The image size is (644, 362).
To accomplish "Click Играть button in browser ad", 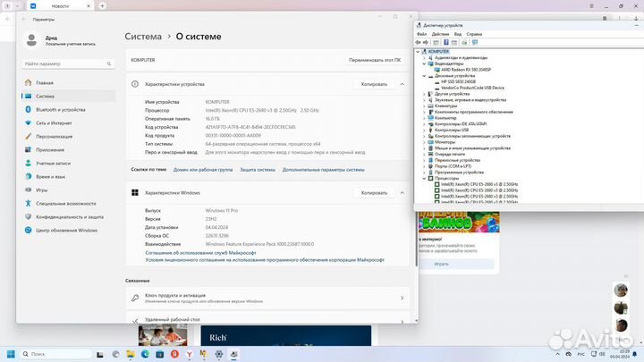I will [x=442, y=264].
